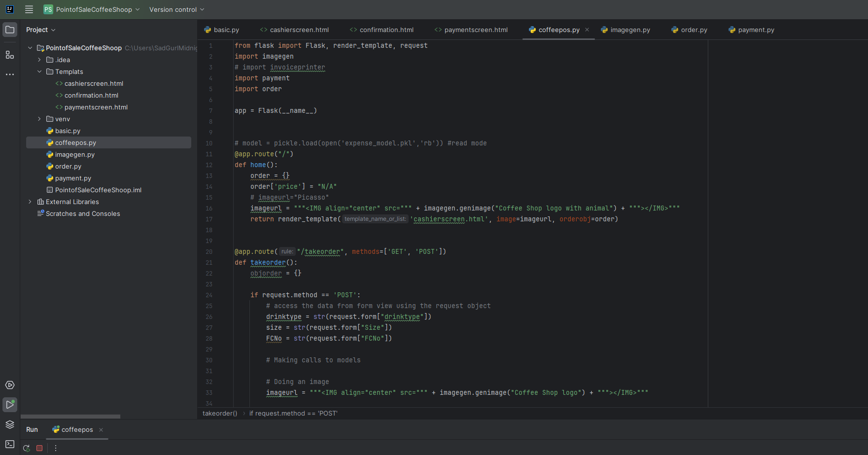
Task: Close the coffeepos.py editor tab
Action: coord(587,30)
